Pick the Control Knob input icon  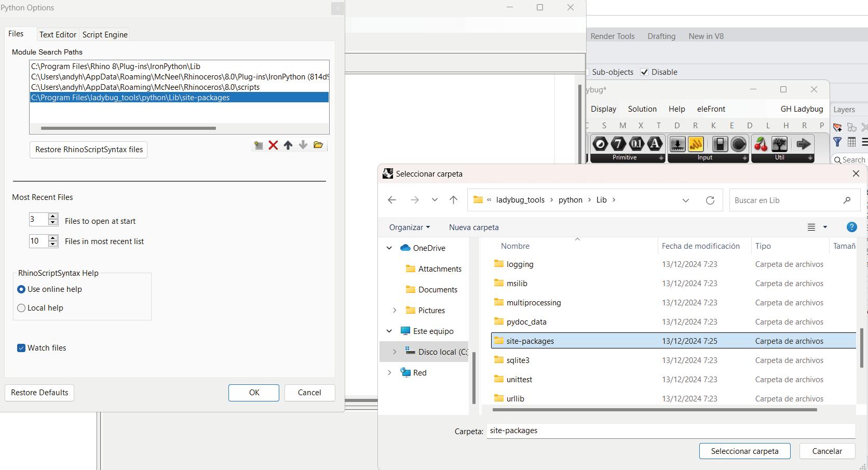(738, 144)
